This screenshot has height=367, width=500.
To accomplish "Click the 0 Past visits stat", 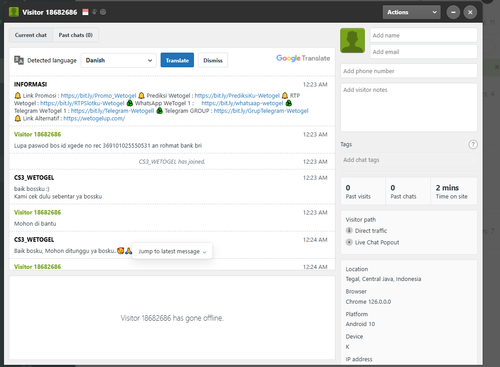I will tap(363, 191).
